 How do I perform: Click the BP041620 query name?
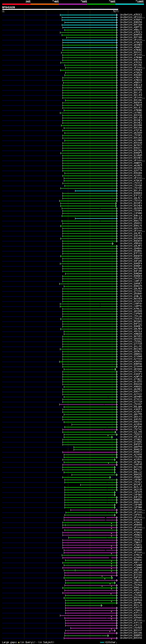(x=8, y=8)
